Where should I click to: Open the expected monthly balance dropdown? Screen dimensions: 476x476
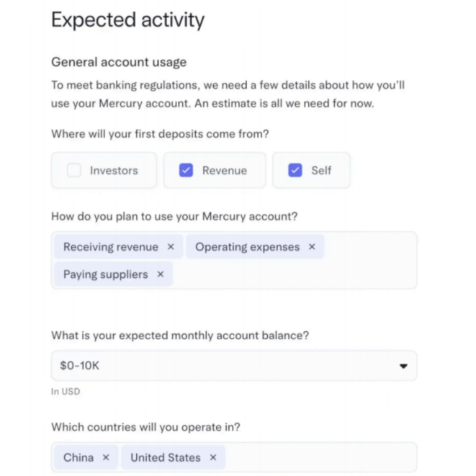233,366
